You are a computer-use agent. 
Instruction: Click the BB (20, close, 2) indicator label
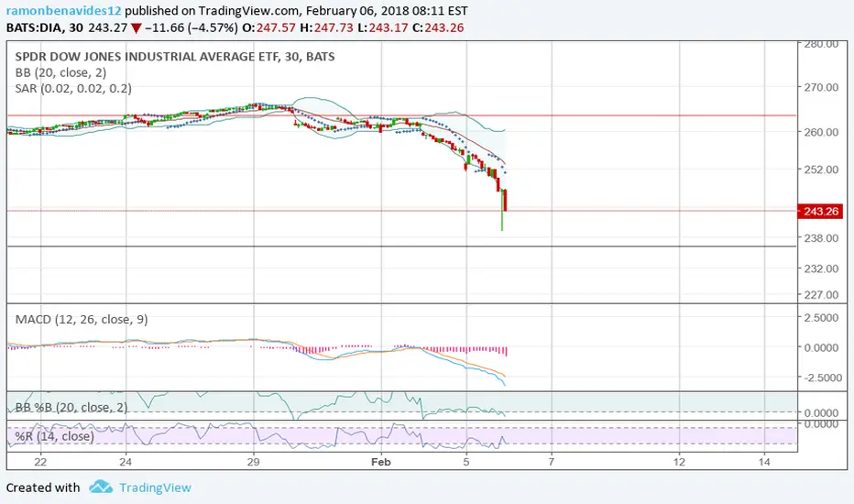60,72
